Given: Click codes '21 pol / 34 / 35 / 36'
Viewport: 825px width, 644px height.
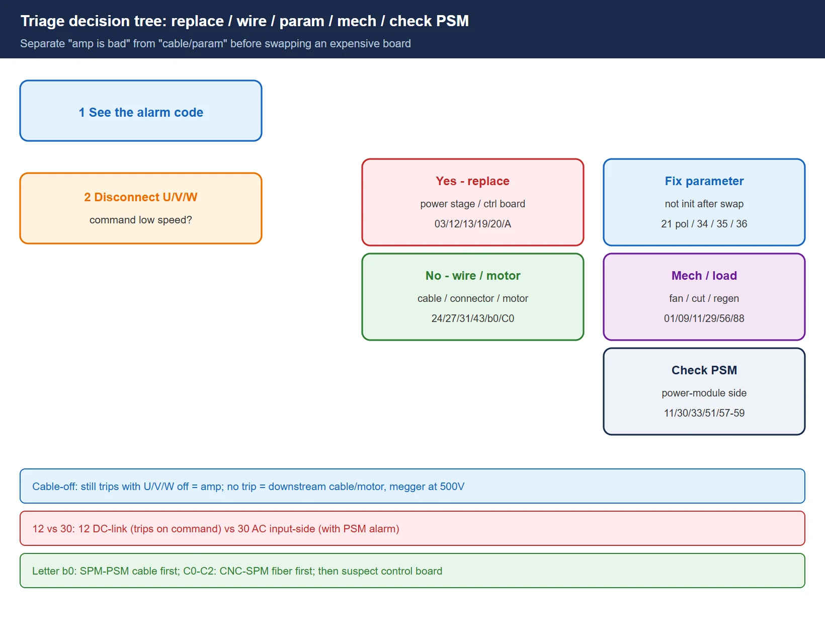Looking at the screenshot, I should pos(704,224).
